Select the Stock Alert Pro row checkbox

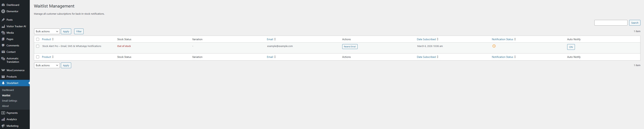click(38, 46)
